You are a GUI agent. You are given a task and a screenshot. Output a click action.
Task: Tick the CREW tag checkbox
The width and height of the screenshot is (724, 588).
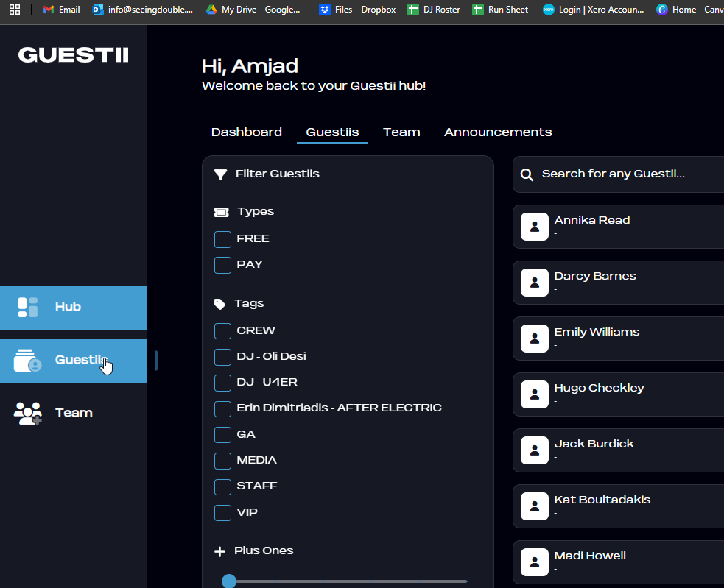[222, 331]
